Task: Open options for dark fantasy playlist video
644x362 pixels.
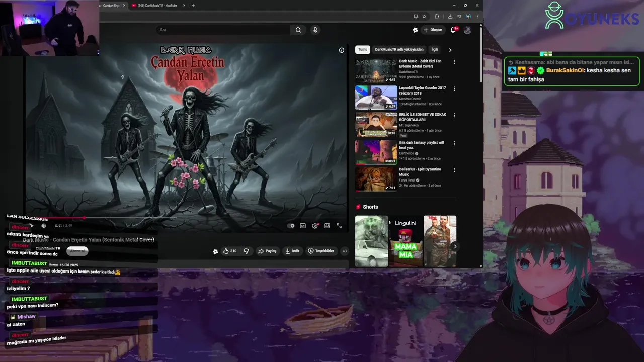Action: (x=454, y=143)
